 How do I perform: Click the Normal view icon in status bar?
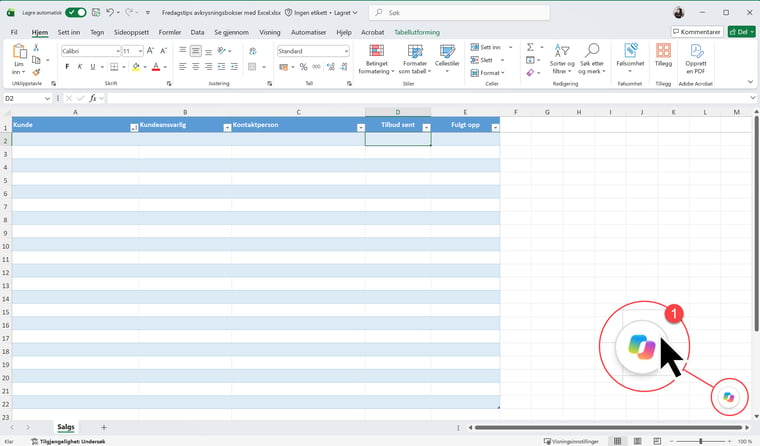(x=617, y=441)
